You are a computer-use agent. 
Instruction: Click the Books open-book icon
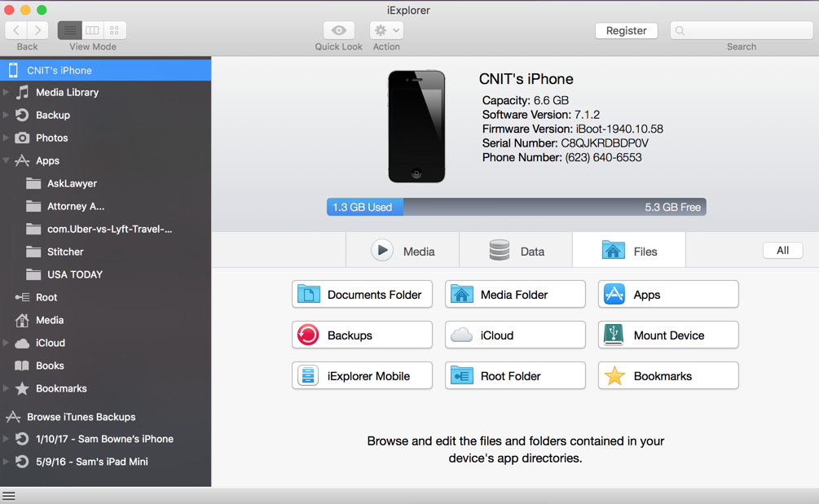[x=22, y=366]
